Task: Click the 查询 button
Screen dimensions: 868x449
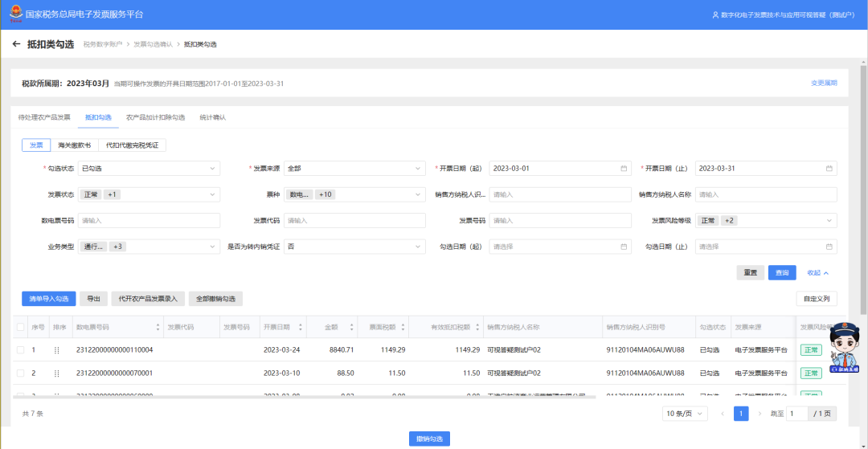Action: pyautogui.click(x=782, y=272)
